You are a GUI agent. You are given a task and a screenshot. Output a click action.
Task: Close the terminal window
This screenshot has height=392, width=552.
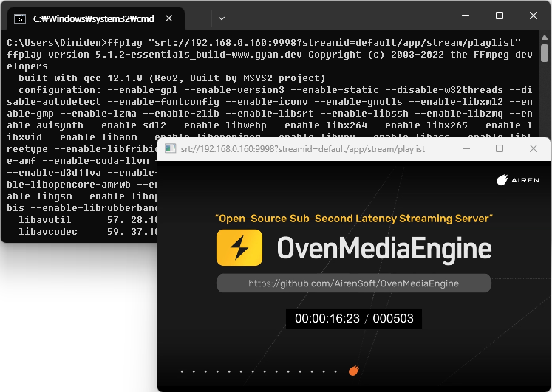pyautogui.click(x=534, y=16)
